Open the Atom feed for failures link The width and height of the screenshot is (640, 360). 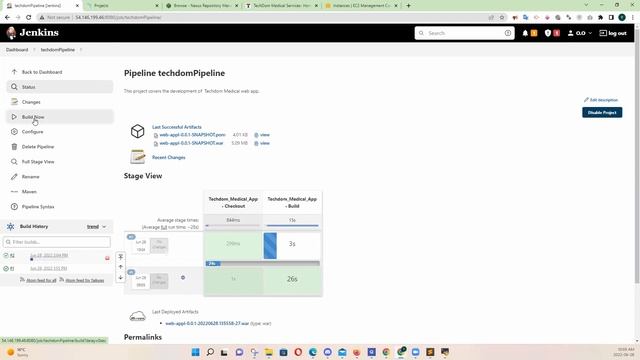84,280
